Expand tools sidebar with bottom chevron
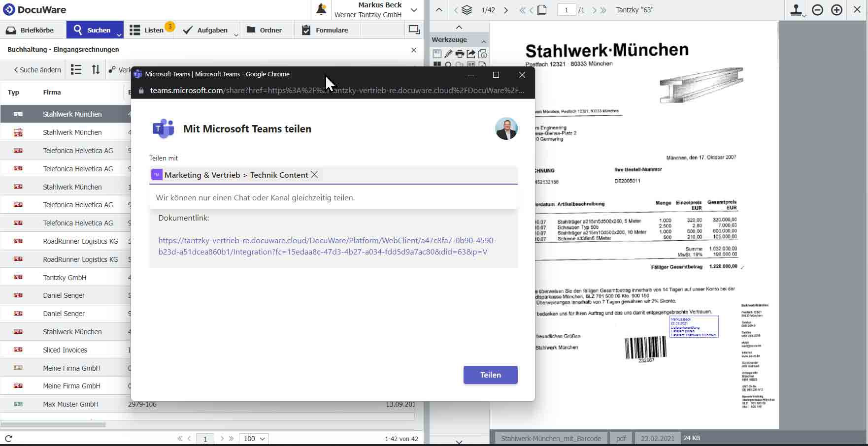 459,442
